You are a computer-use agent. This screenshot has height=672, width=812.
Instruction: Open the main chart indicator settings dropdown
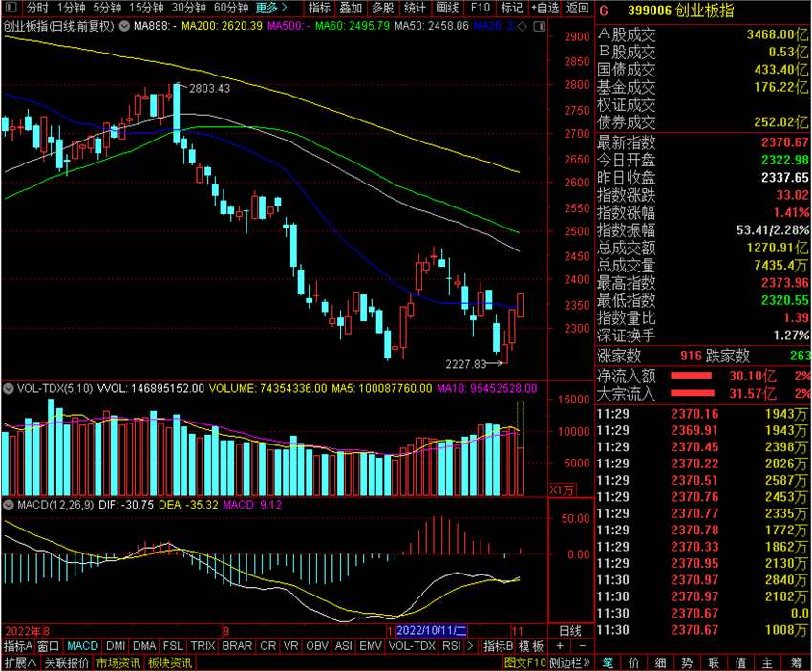pos(124,26)
